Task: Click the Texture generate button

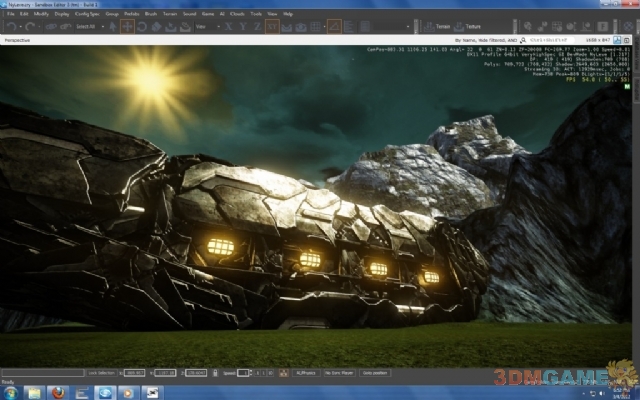Action: click(x=468, y=27)
